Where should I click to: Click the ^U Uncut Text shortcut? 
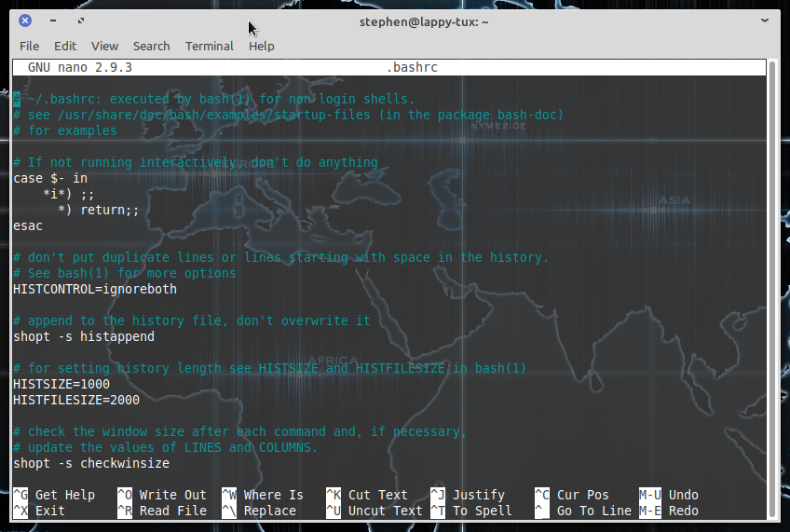click(x=375, y=511)
